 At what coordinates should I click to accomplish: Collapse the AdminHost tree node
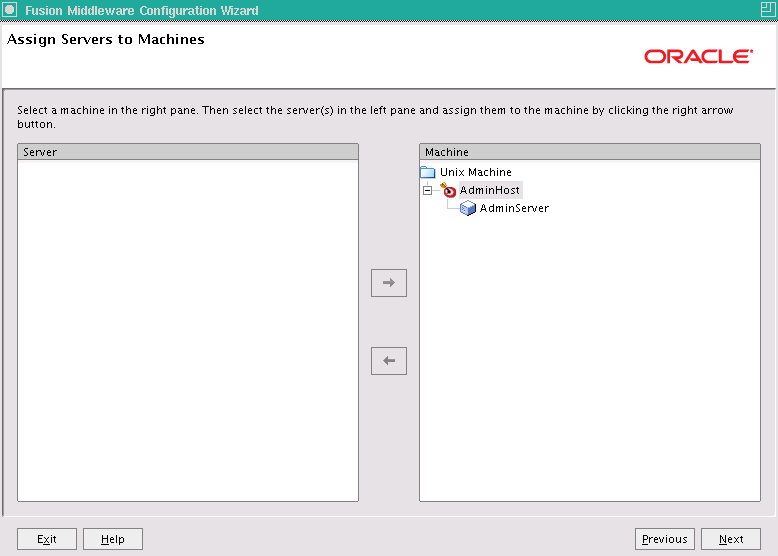(x=427, y=190)
